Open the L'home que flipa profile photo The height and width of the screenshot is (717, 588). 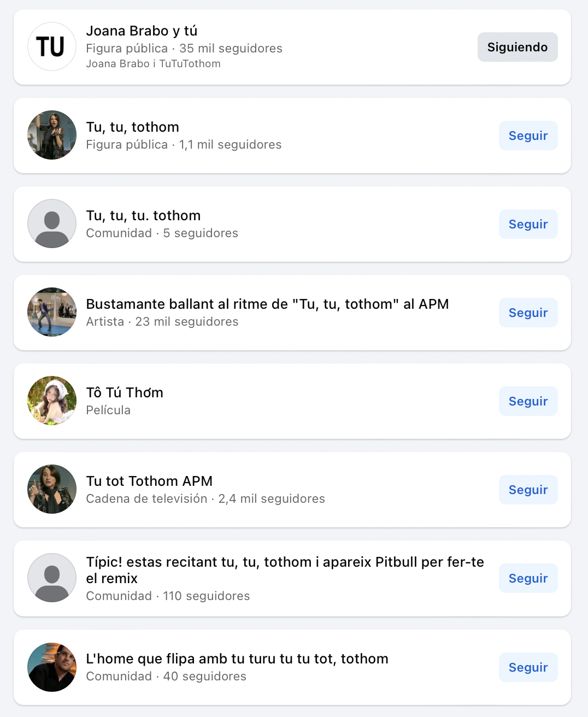click(52, 667)
